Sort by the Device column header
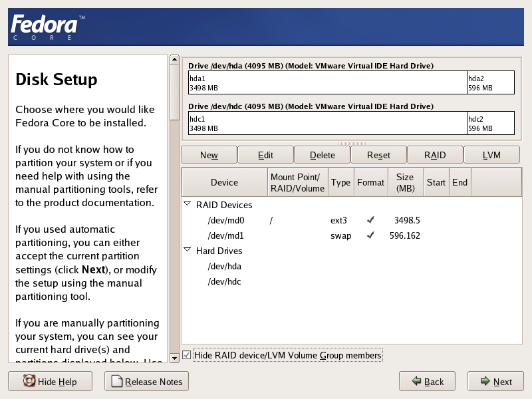 (225, 182)
